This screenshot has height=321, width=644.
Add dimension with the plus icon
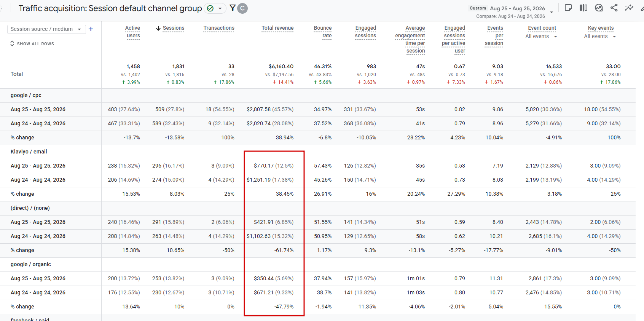click(x=91, y=29)
